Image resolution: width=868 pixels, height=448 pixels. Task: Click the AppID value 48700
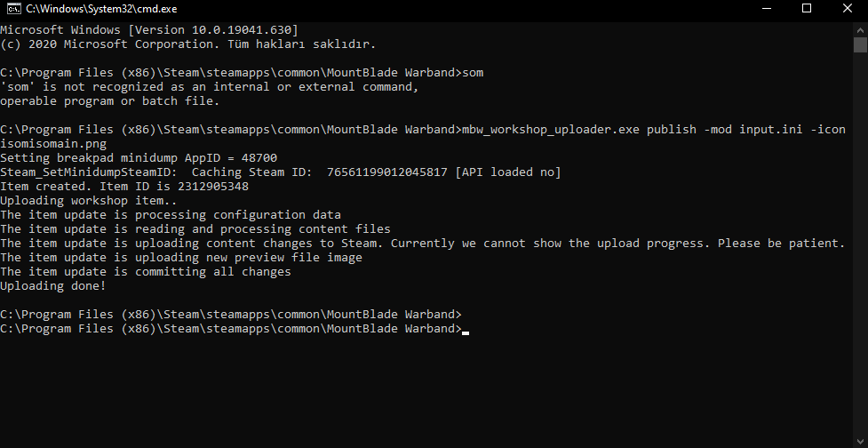[x=259, y=158]
